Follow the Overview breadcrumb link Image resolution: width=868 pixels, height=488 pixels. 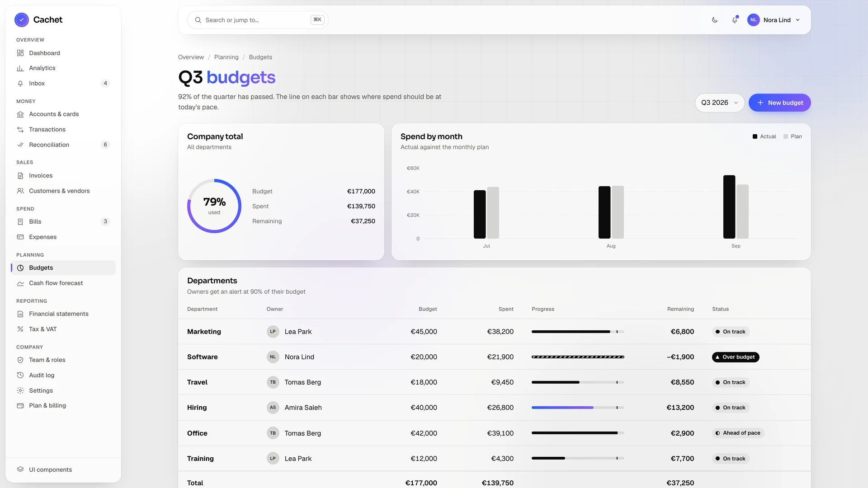tap(191, 57)
